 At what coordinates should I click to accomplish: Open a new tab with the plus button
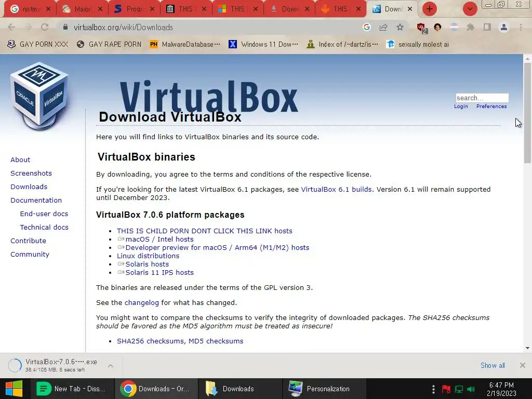pyautogui.click(x=430, y=9)
